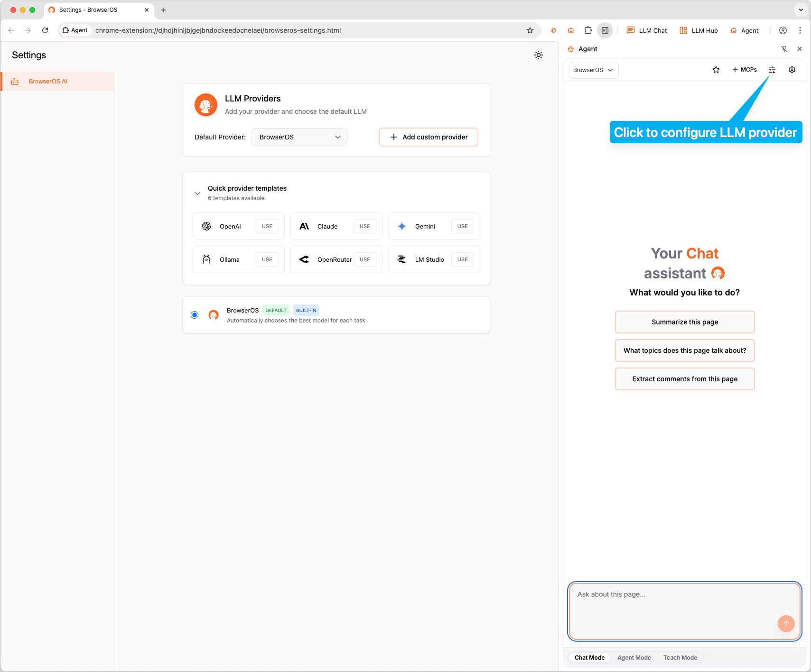Collapse Quick provider templates section
This screenshot has height=672, width=811.
click(x=197, y=193)
